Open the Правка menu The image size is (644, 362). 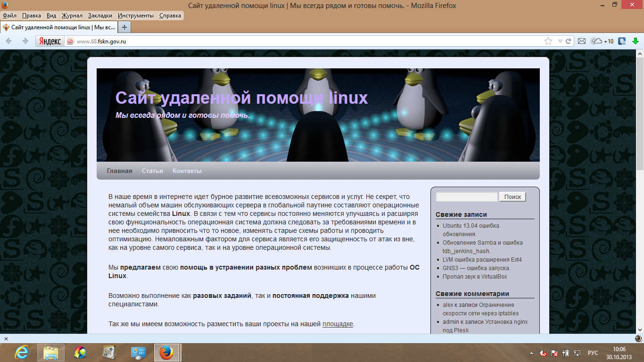(32, 15)
